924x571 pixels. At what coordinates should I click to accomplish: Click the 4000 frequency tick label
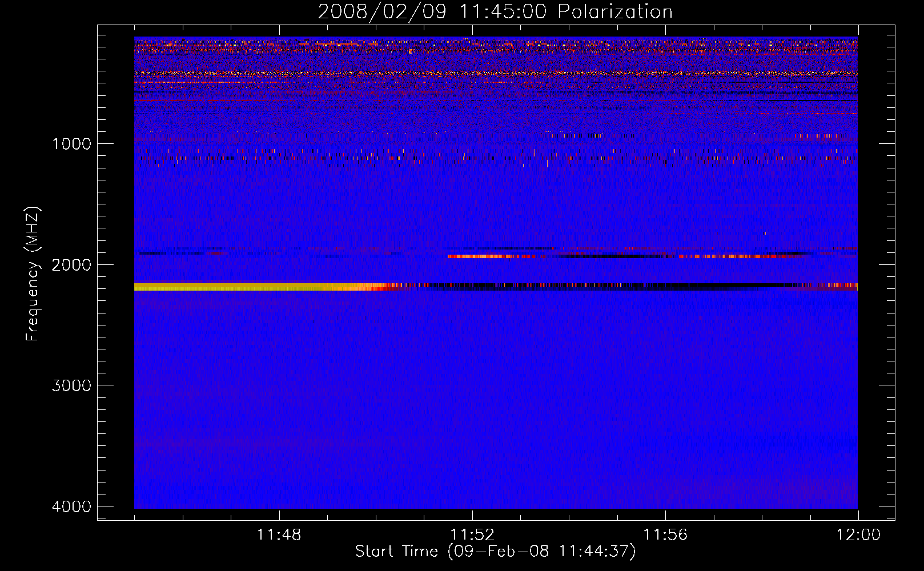[71, 506]
